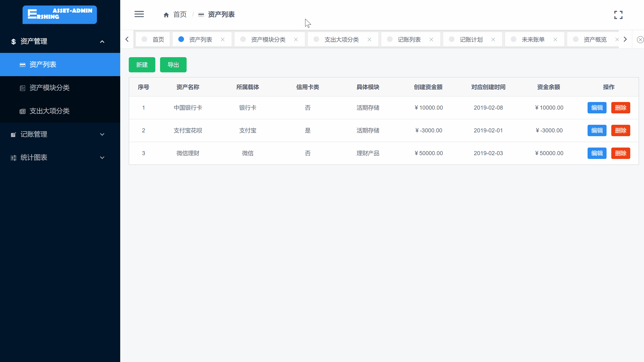Click the hamburger menu collapse icon

coord(139,14)
